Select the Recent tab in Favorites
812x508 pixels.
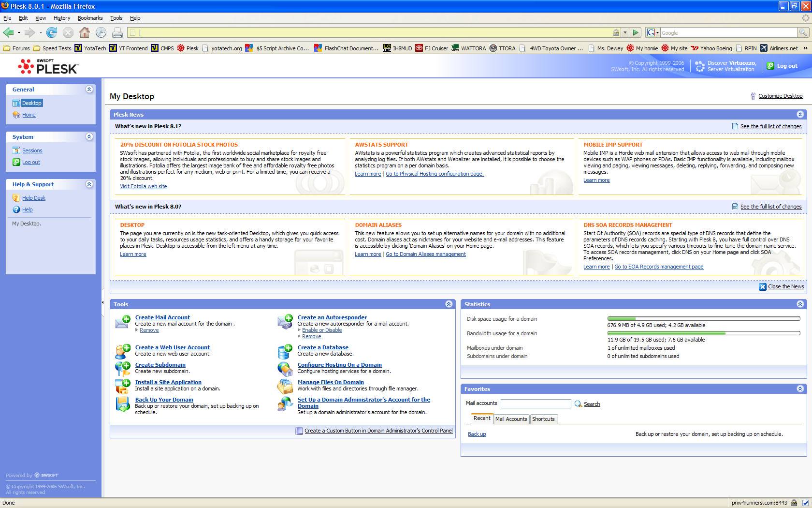pos(482,418)
